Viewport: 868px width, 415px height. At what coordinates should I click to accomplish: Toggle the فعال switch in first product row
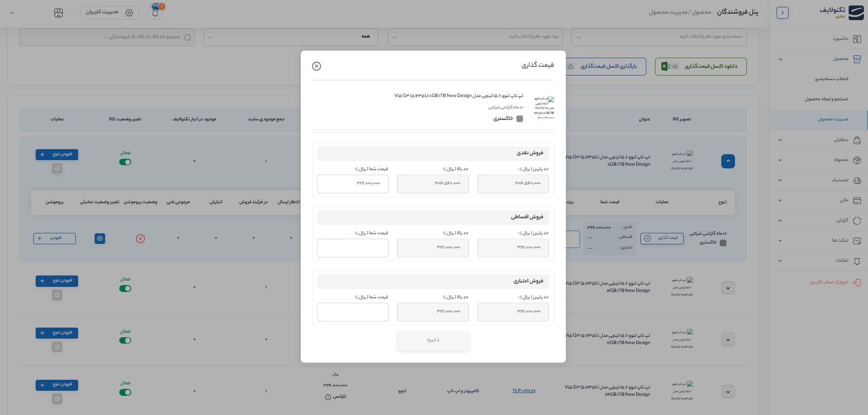(x=125, y=162)
